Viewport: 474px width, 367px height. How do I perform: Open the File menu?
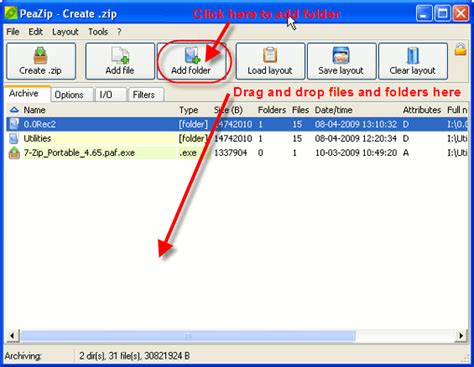click(x=13, y=32)
